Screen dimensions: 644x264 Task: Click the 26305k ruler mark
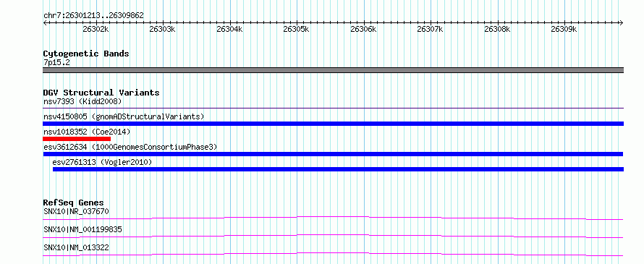297,29
